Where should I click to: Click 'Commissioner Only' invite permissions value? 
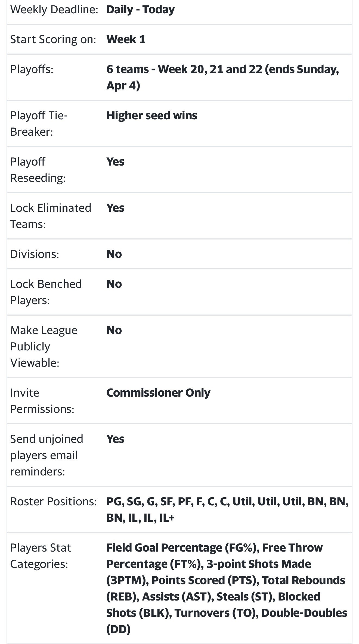point(158,393)
